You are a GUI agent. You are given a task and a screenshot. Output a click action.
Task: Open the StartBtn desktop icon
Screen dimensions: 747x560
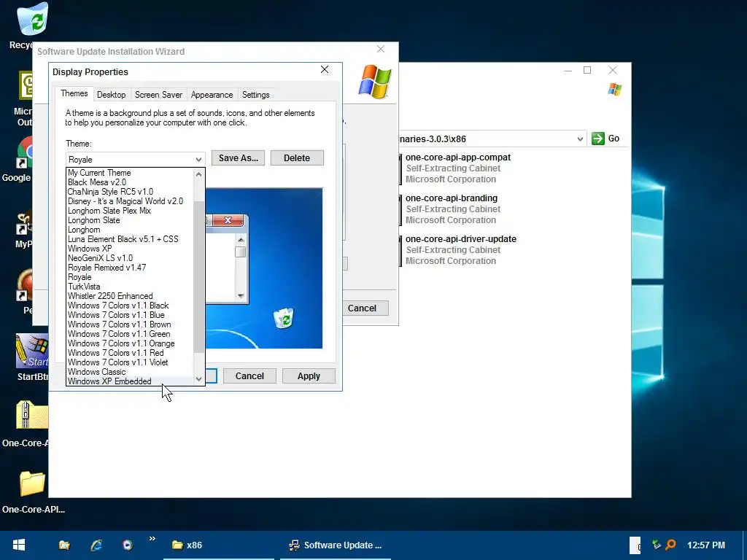(x=32, y=351)
